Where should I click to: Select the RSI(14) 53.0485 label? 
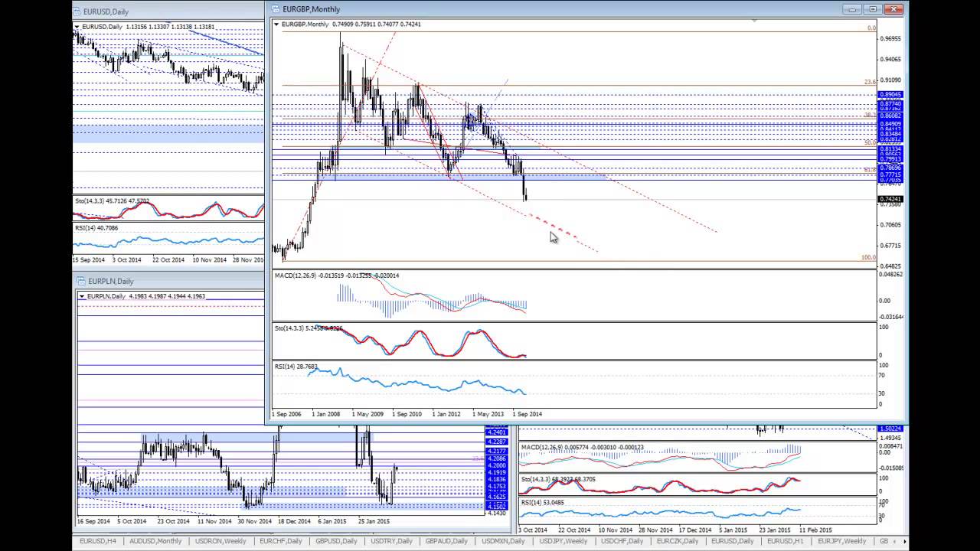(x=541, y=503)
